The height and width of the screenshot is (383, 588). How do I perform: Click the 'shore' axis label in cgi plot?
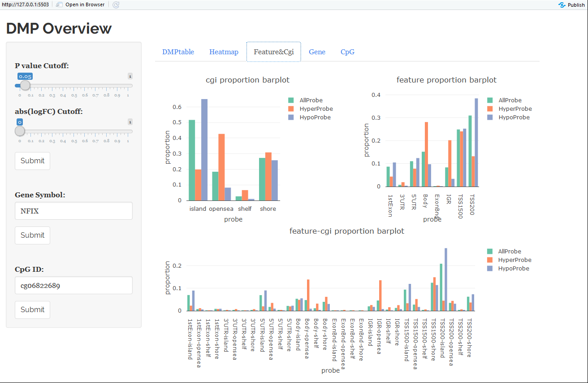pos(268,209)
